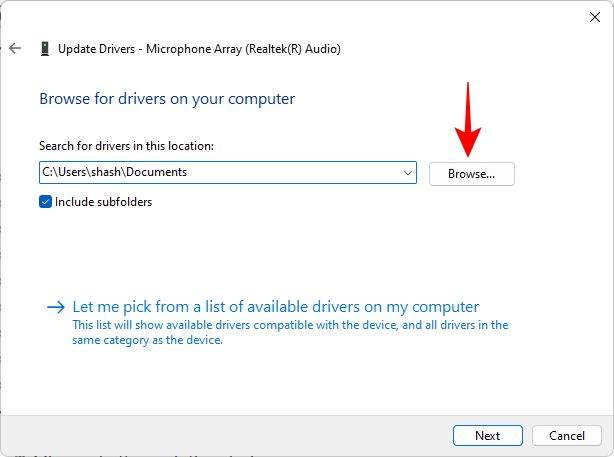The image size is (614, 457).
Task: Click the back arrow in the wizard header
Action: coord(15,48)
